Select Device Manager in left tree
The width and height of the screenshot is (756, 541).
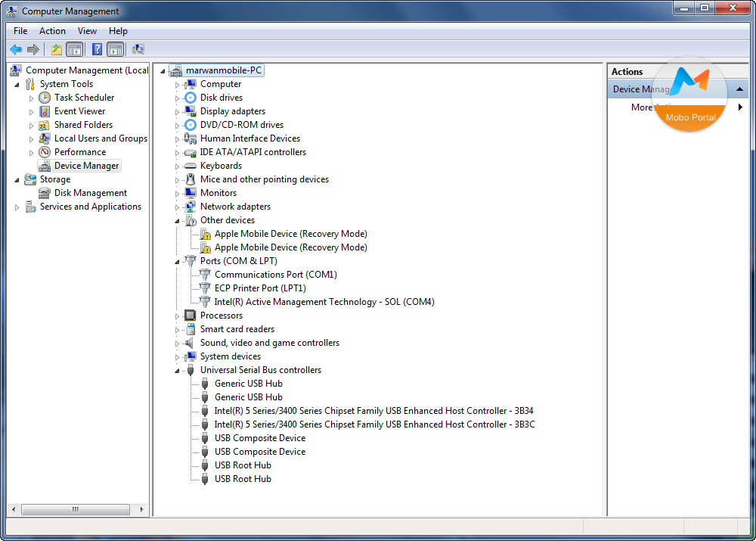tap(86, 166)
